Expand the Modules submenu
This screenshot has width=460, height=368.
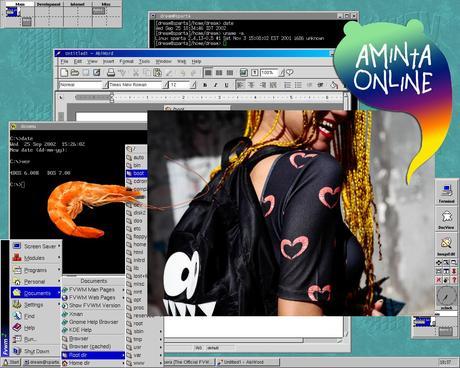click(36, 258)
